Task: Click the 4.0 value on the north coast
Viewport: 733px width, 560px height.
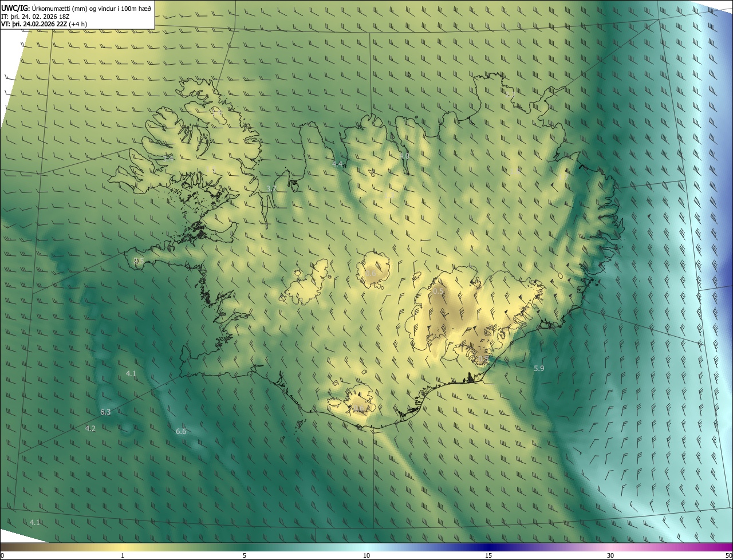Action: coord(404,156)
